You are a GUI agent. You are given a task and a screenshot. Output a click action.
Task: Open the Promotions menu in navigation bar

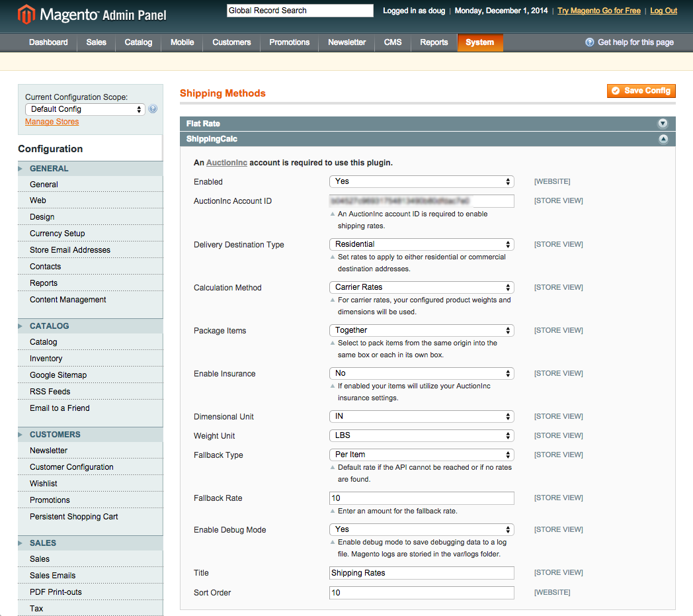pyautogui.click(x=290, y=42)
